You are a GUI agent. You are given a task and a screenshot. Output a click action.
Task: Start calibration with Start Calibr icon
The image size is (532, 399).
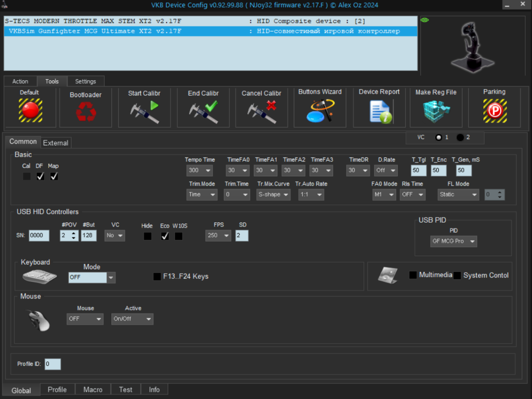click(144, 112)
